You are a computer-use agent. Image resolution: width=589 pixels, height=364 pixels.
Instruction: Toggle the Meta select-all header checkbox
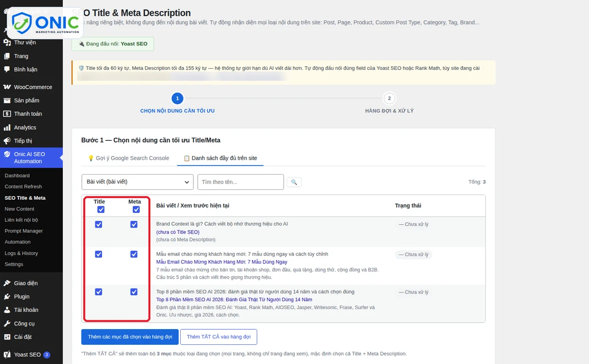[x=136, y=209]
